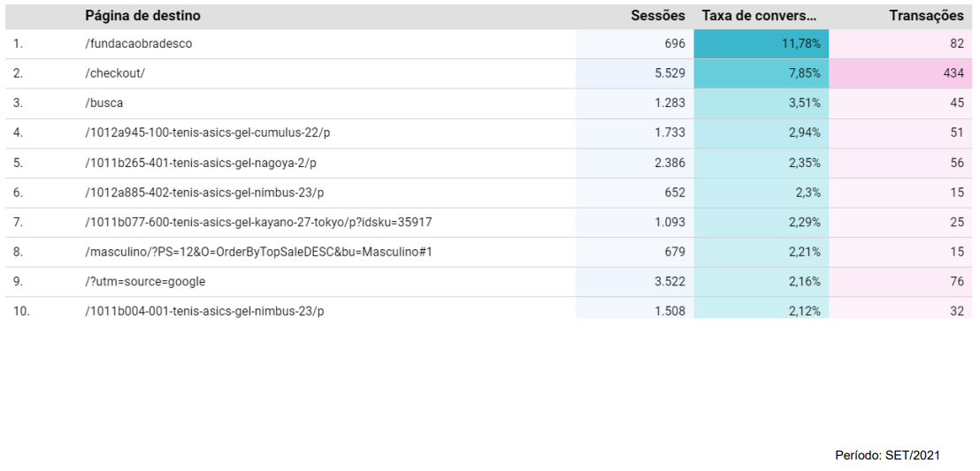
Task: Sort table by Sessões column header
Action: point(657,16)
